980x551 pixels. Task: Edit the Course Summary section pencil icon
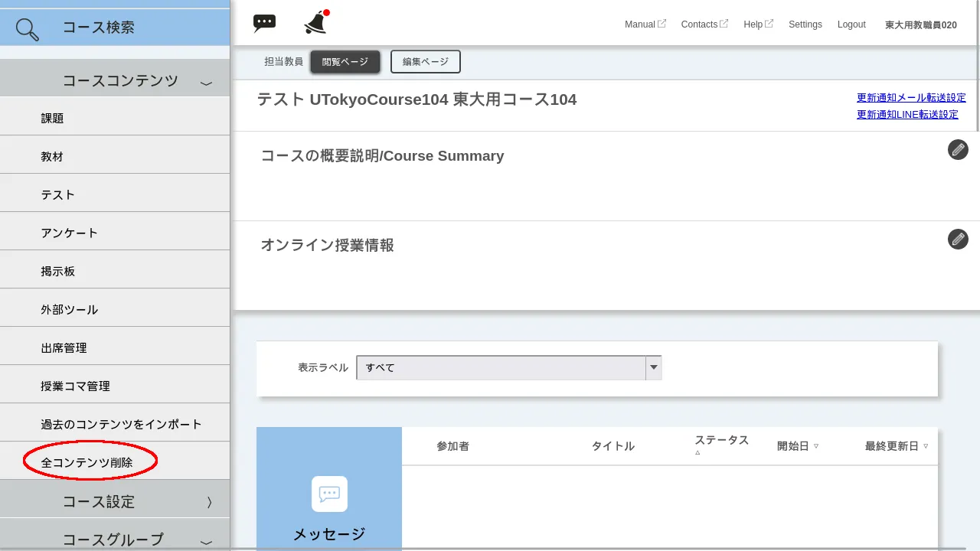[958, 149]
